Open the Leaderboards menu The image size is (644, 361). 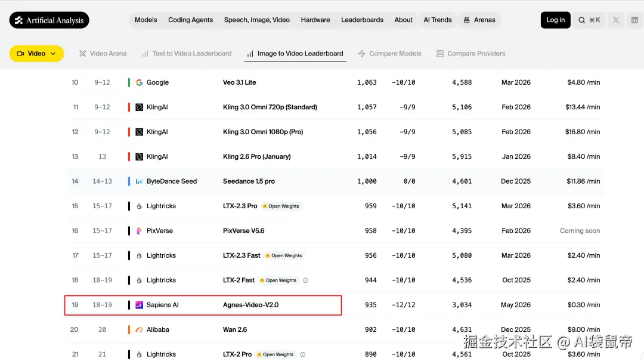click(x=363, y=20)
